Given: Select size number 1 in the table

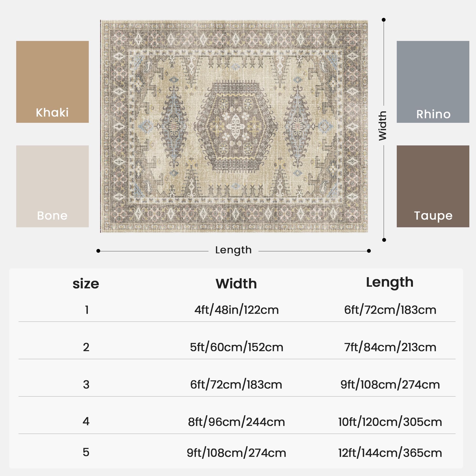Looking at the screenshot, I should point(86,310).
